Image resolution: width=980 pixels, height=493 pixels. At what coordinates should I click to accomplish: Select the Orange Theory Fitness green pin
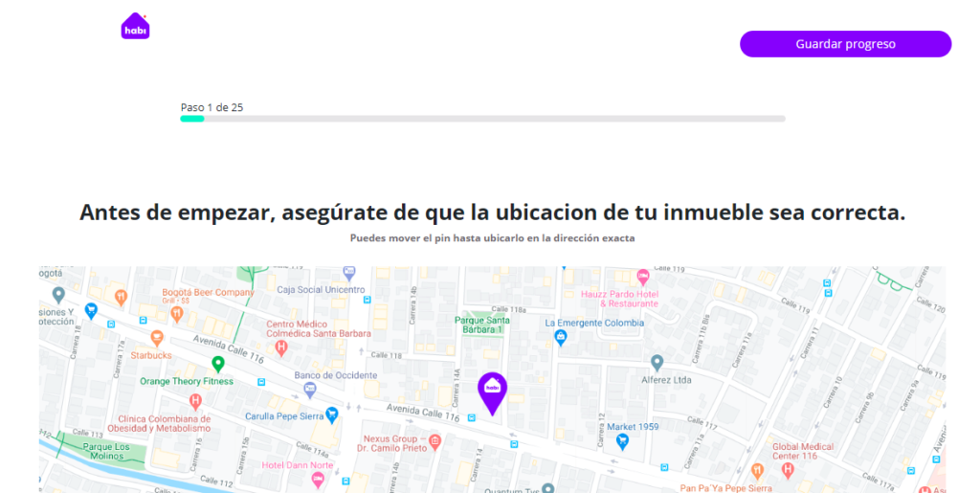coord(218,364)
